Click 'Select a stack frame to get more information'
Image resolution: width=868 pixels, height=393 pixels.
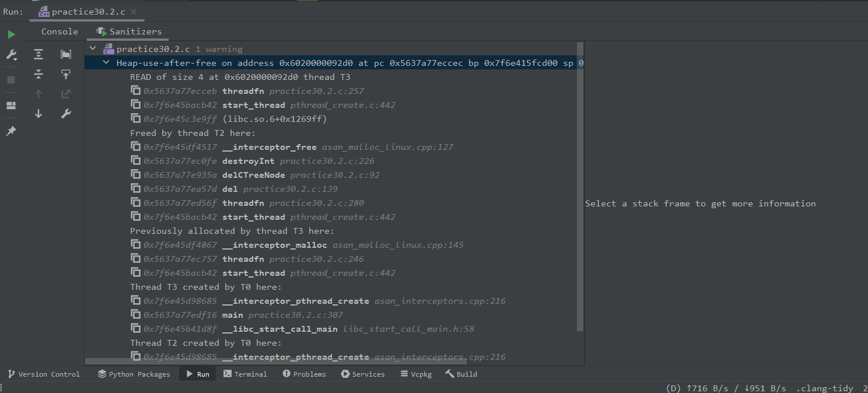[x=701, y=203]
